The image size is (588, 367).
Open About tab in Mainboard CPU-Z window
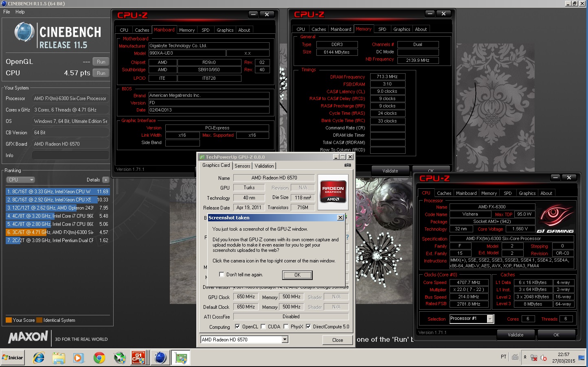[244, 30]
